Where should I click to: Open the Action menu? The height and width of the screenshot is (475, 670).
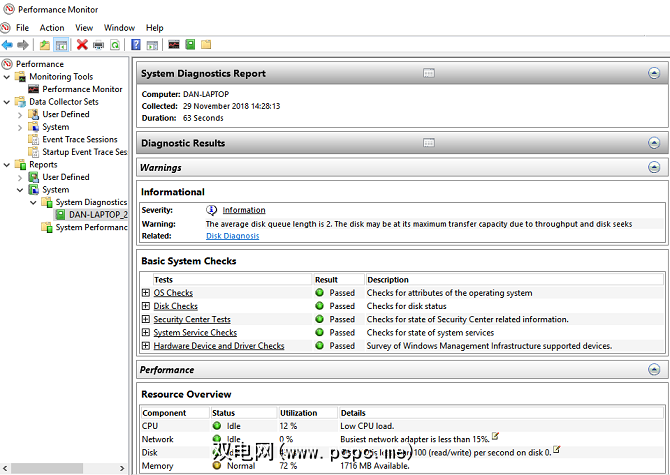tap(52, 28)
